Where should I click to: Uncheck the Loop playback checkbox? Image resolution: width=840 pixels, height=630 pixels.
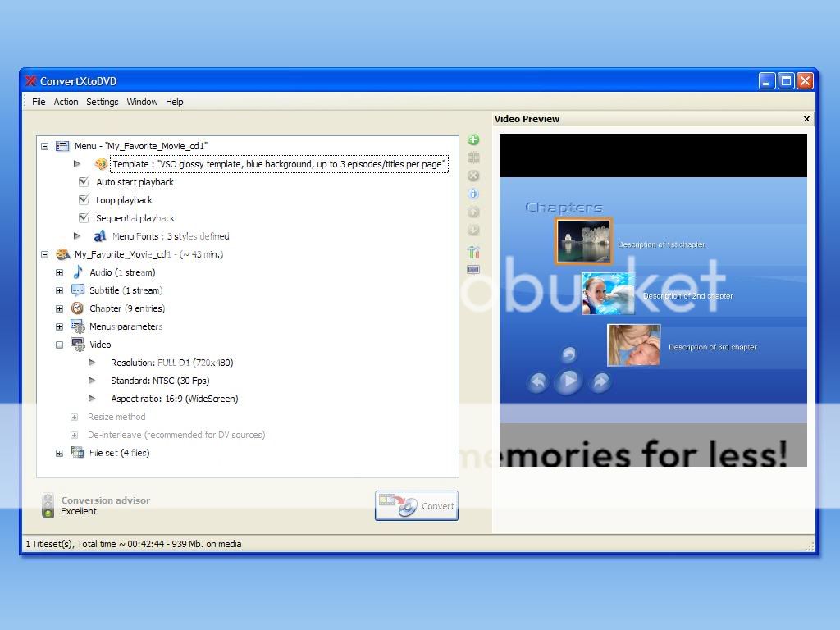coord(84,200)
